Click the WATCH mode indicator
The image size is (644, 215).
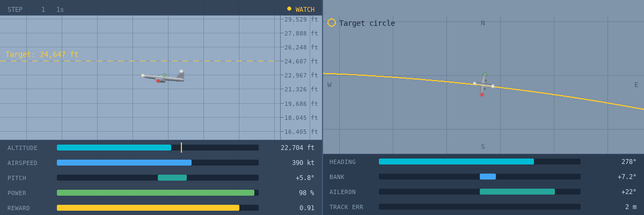tap(301, 9)
